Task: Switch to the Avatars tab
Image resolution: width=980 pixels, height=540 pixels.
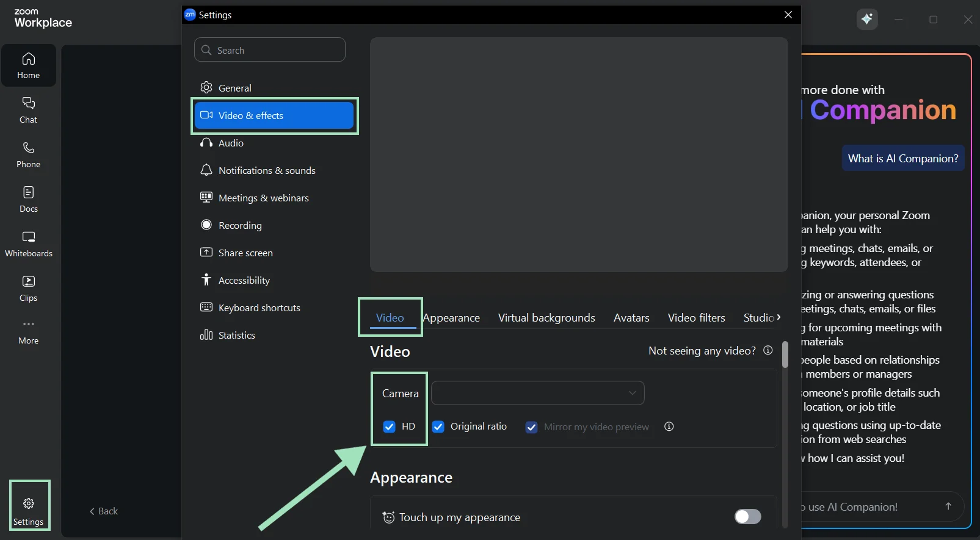Action: [x=631, y=318]
